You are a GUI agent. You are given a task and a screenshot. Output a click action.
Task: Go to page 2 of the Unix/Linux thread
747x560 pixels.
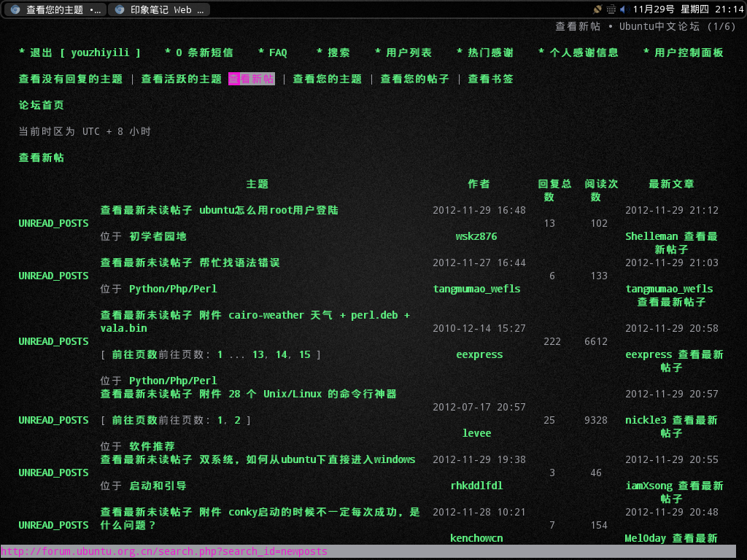click(237, 421)
